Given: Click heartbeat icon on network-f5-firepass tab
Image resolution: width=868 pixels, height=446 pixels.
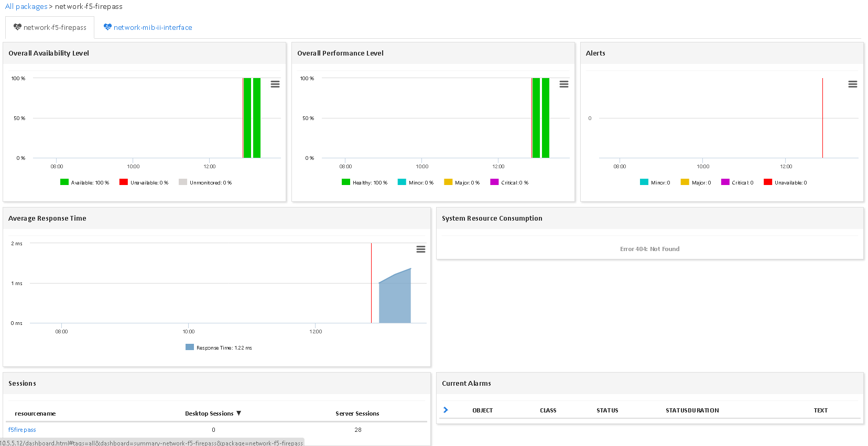Looking at the screenshot, I should [17, 27].
